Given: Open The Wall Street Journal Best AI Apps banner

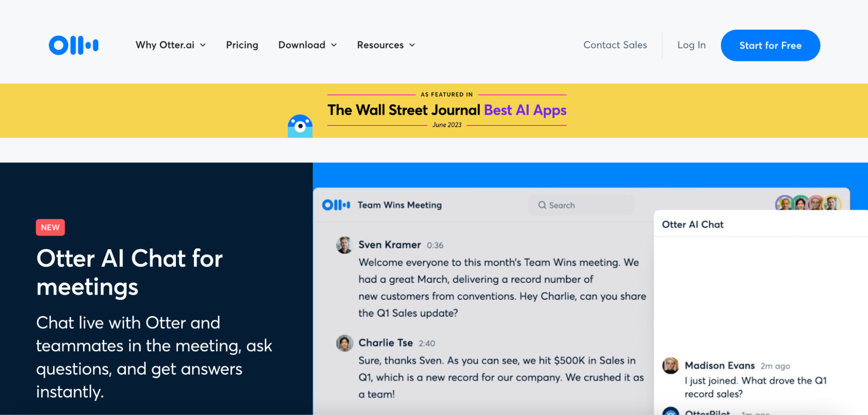Looking at the screenshot, I should click(x=447, y=110).
